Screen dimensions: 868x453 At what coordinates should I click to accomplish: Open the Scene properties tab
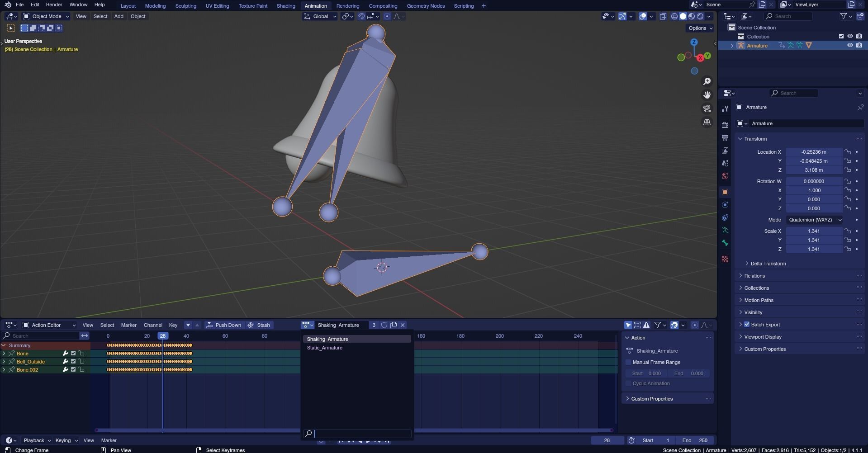click(x=725, y=163)
